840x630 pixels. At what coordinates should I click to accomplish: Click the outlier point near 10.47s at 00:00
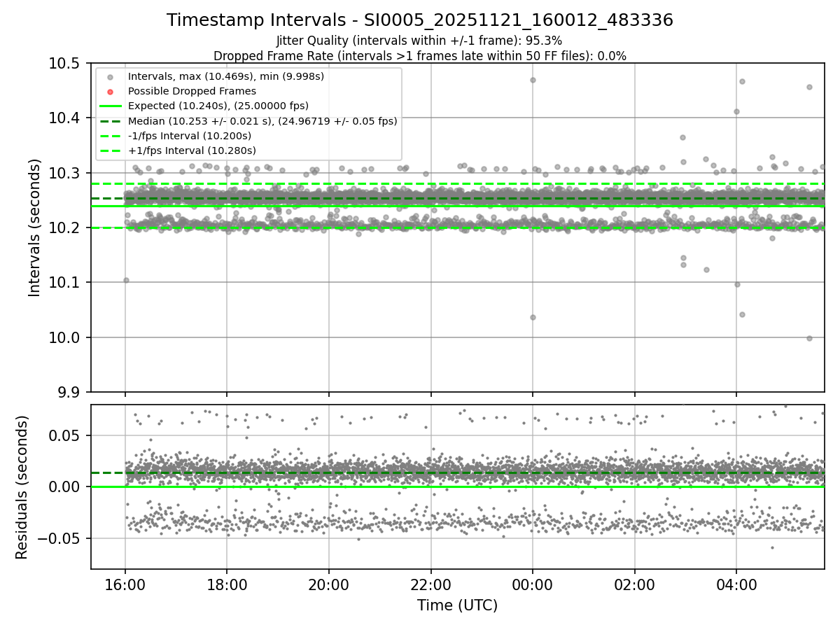point(533,80)
